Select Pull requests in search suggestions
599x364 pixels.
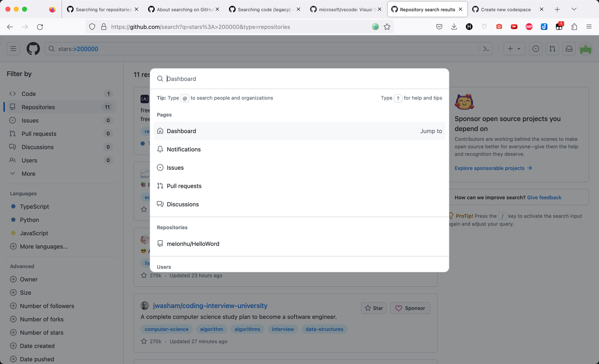[299, 186]
